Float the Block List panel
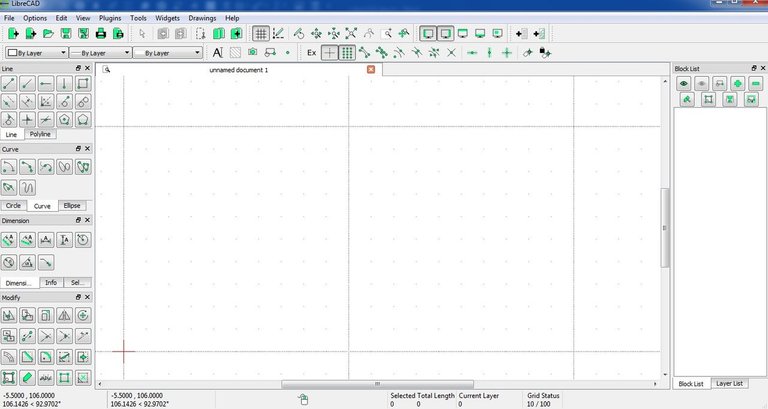768x409 pixels. tap(754, 68)
